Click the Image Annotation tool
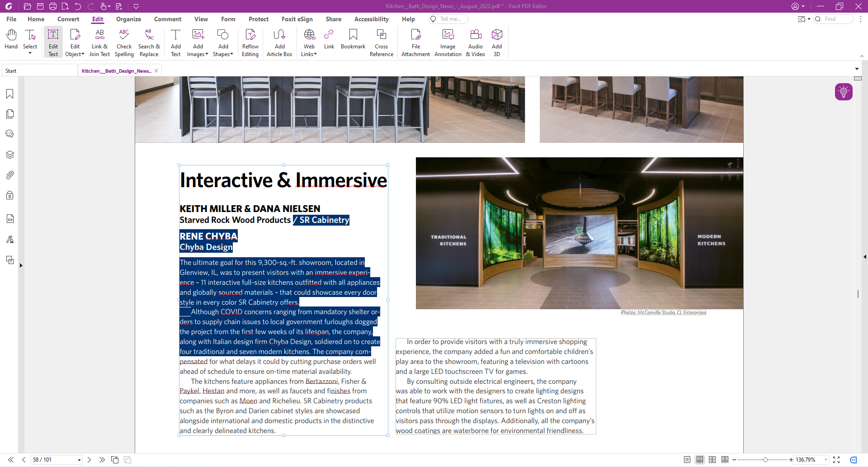This screenshot has height=467, width=868. (448, 43)
